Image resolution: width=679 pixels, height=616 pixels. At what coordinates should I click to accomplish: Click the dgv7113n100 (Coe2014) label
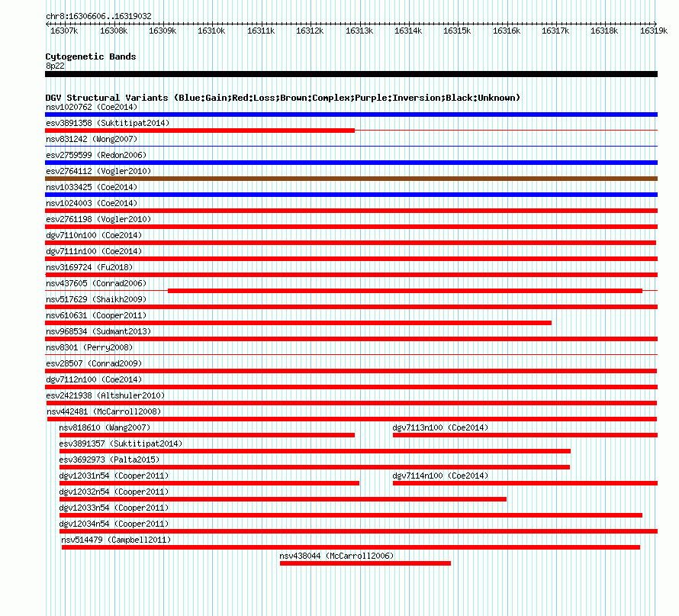click(x=440, y=427)
